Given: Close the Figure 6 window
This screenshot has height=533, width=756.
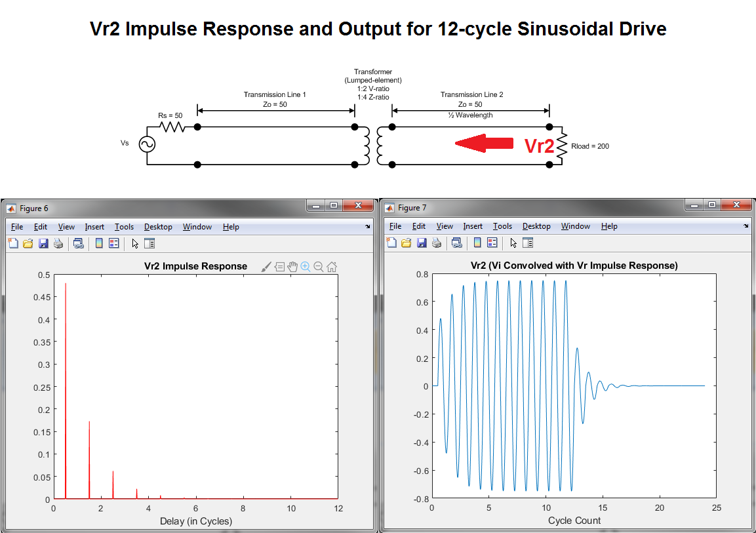Looking at the screenshot, I should tap(358, 207).
